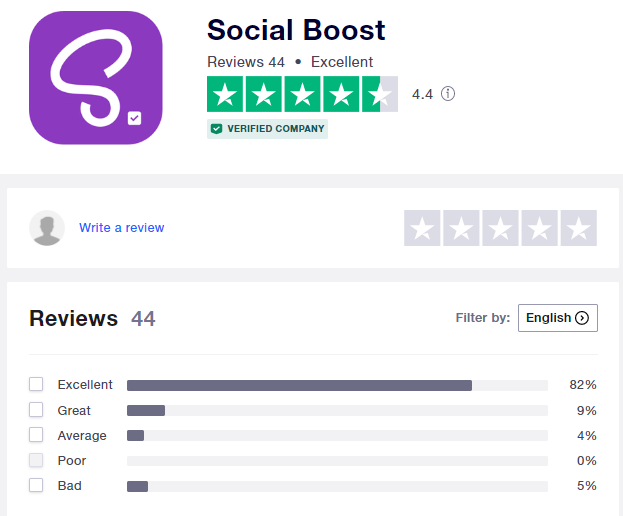Click the Bad 5% rating bar

[x=337, y=486]
